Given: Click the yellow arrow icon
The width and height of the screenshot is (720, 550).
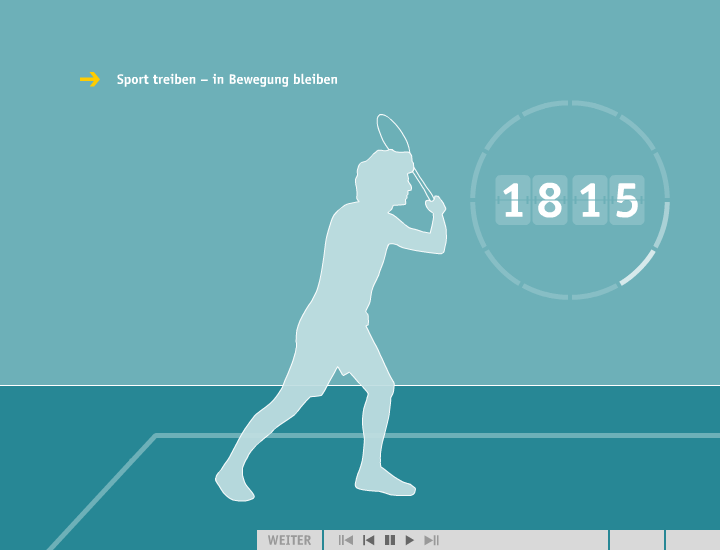Looking at the screenshot, I should pos(90,79).
